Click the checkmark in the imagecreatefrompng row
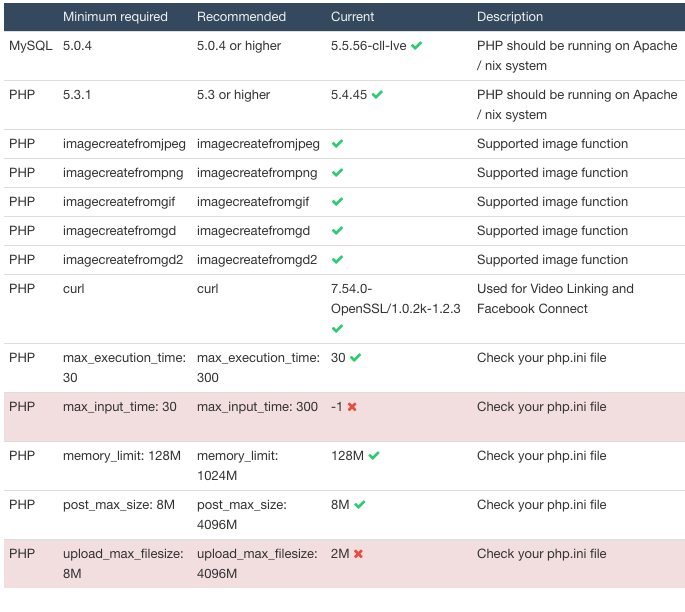Image resolution: width=685 pixels, height=612 pixels. pos(337,173)
